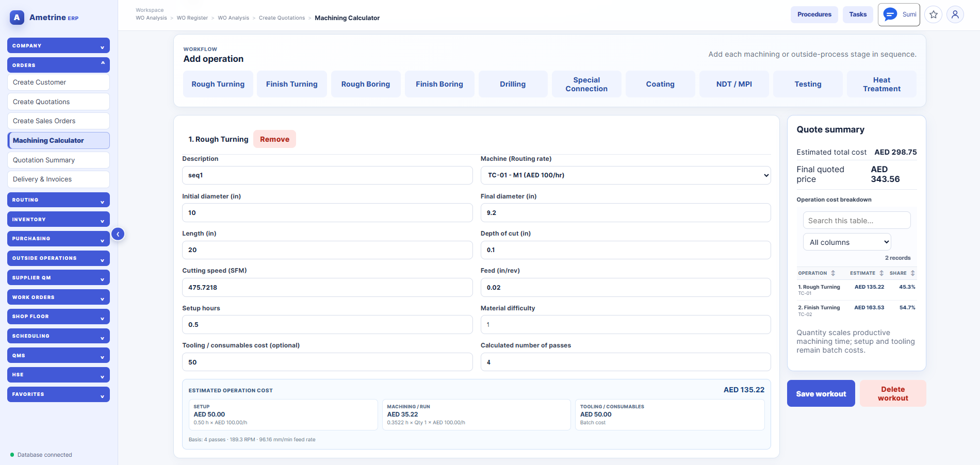Expand the HSE section
Screen dimensions: 980x465
[x=58, y=375]
